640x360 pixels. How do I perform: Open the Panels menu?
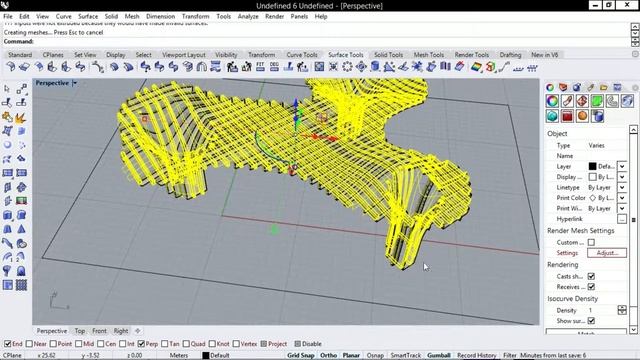click(x=299, y=16)
